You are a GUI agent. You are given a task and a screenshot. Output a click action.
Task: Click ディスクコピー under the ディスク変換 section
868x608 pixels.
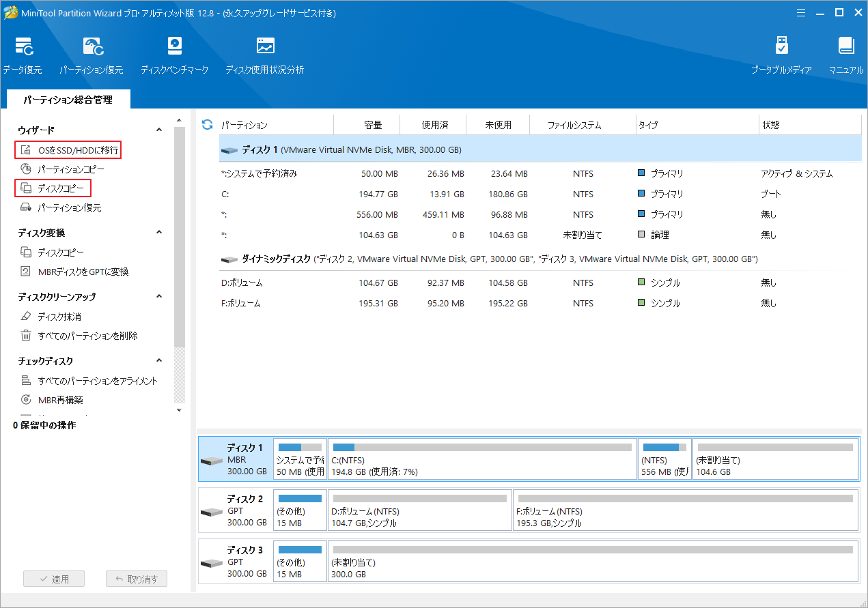(53, 252)
